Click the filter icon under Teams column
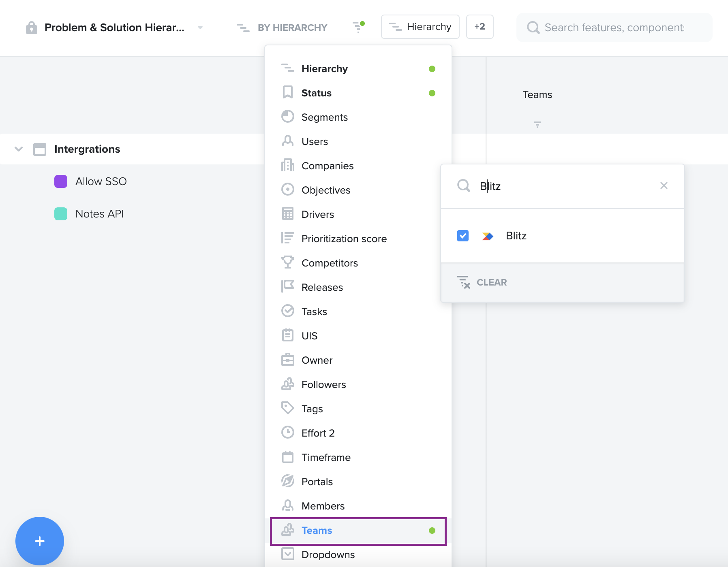Image resolution: width=728 pixels, height=567 pixels. pos(537,125)
